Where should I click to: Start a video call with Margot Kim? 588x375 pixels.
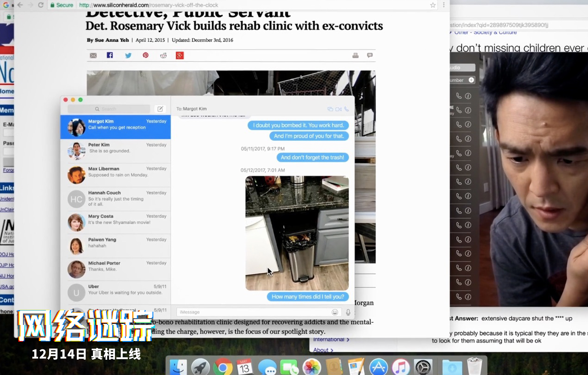[x=338, y=109]
